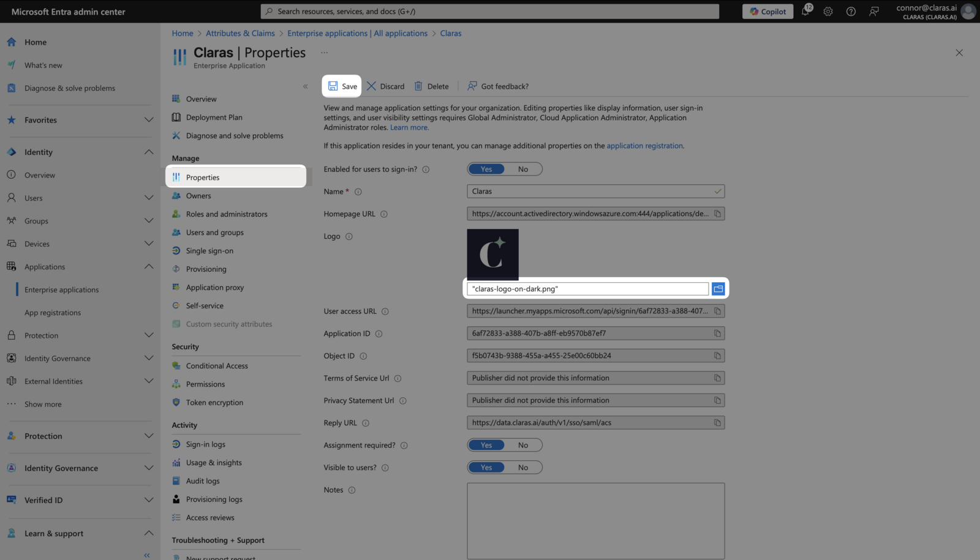This screenshot has height=560, width=980.
Task: Show info tooltip for Name field
Action: tap(358, 192)
